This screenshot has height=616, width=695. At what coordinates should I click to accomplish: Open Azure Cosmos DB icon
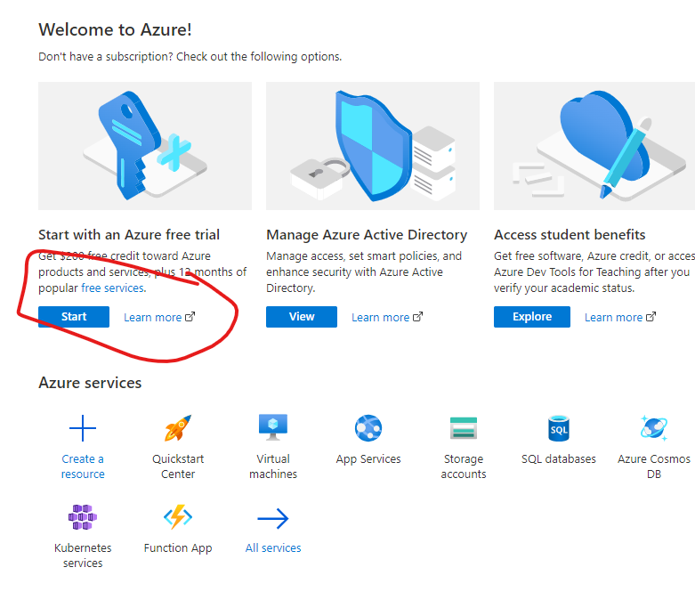pyautogui.click(x=654, y=429)
